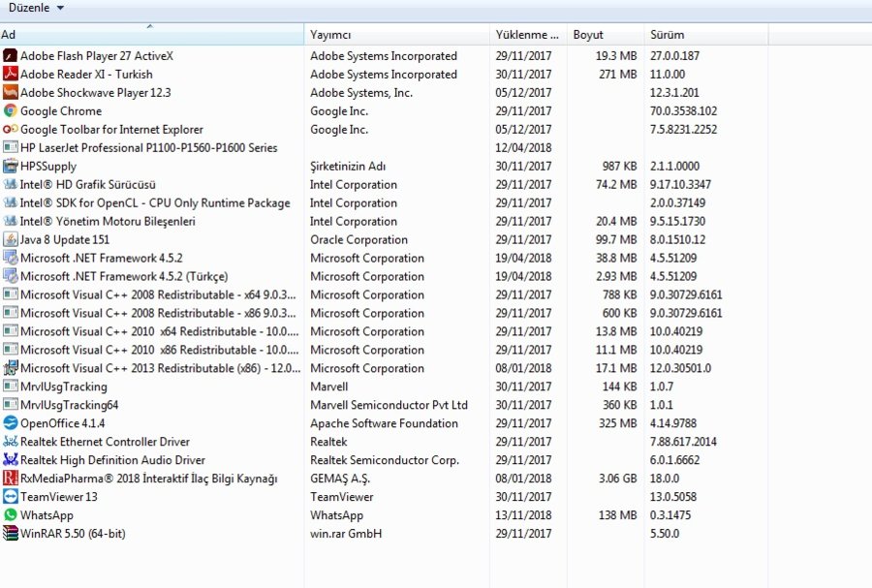Click the .NET Framework 4.5.2 (Türkçe) icon
Viewport: 872px width, 588px height.
click(10, 276)
